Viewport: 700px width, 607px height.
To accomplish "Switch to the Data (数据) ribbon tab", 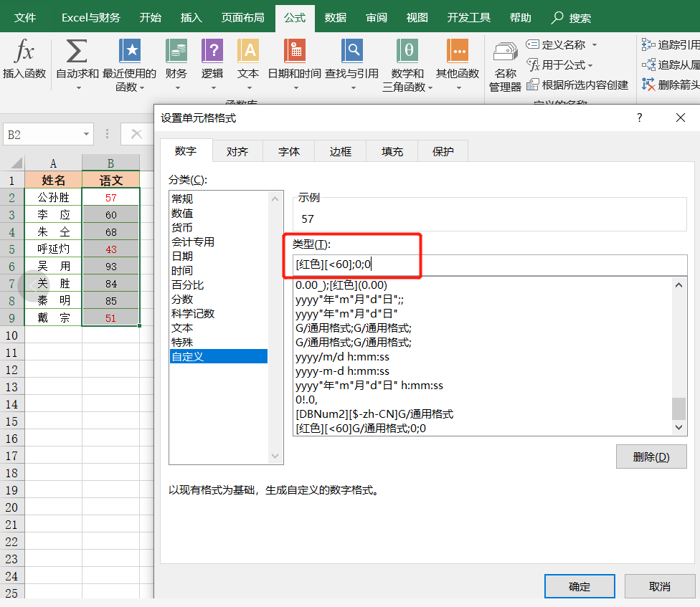I will [335, 18].
